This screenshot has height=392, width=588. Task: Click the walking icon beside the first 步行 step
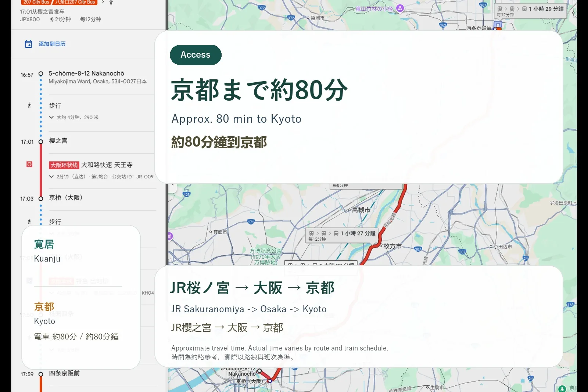click(x=29, y=105)
